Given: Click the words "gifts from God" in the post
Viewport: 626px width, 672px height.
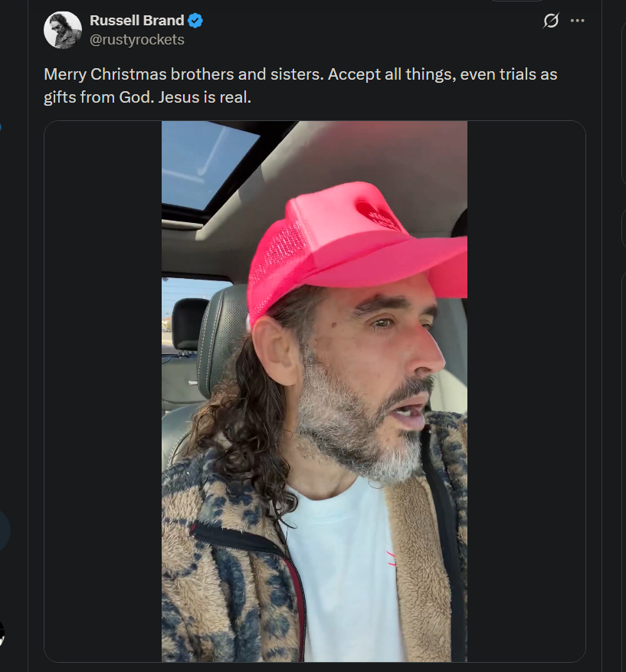Looking at the screenshot, I should [x=92, y=97].
